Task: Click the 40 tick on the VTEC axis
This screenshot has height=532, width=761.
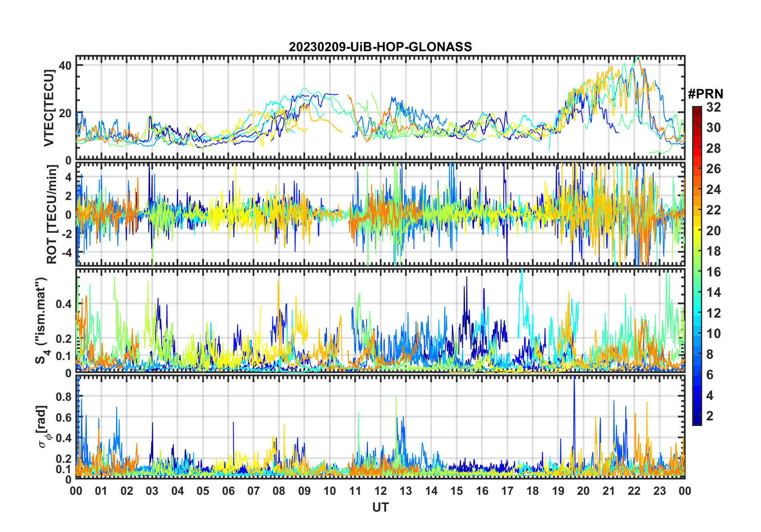Action: pyautogui.click(x=65, y=66)
